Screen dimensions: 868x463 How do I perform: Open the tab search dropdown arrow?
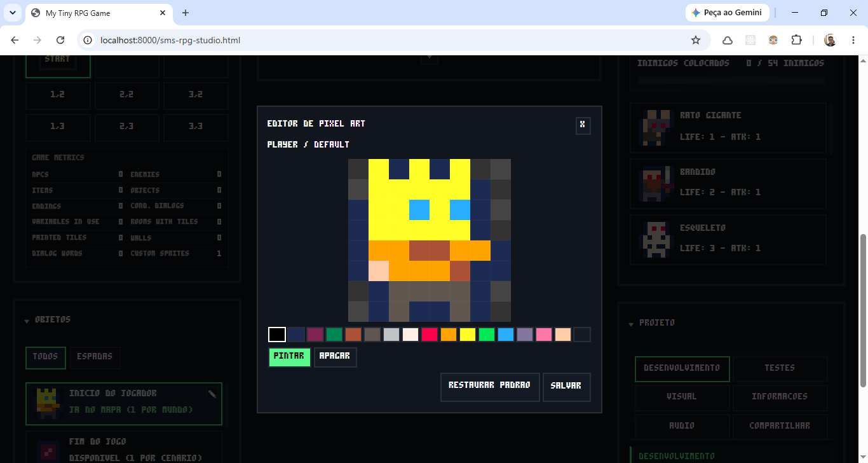[x=13, y=13]
